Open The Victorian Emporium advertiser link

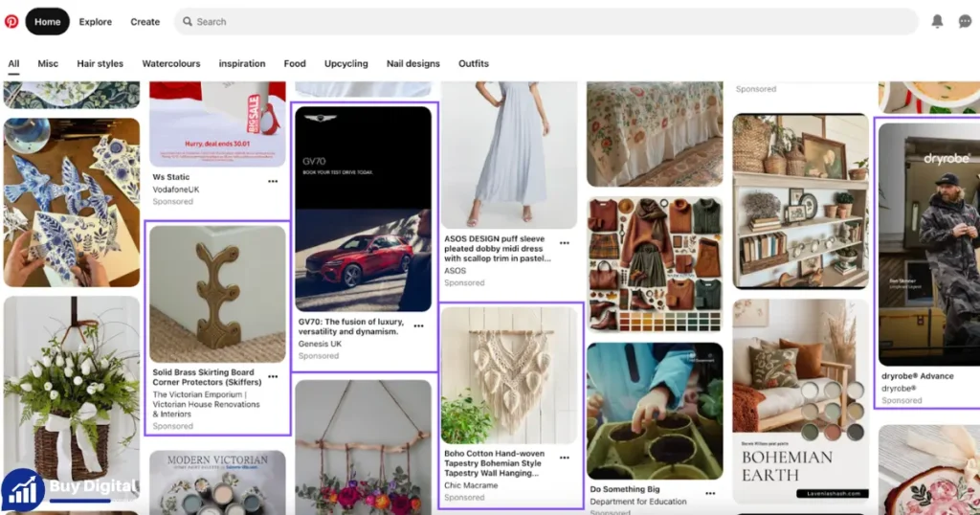tap(207, 404)
